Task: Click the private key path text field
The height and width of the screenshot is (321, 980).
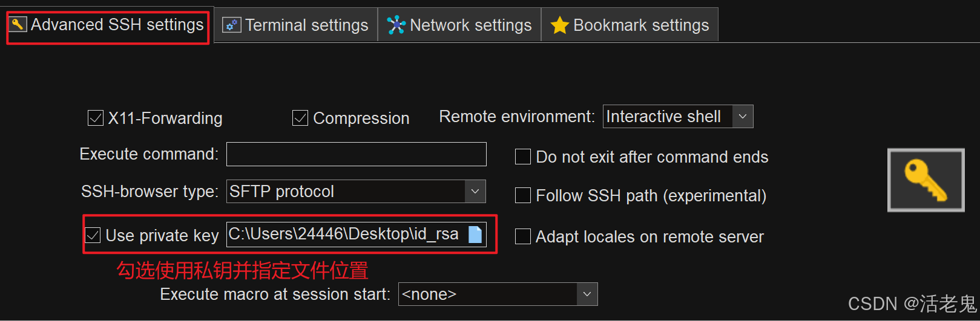Action: click(343, 235)
